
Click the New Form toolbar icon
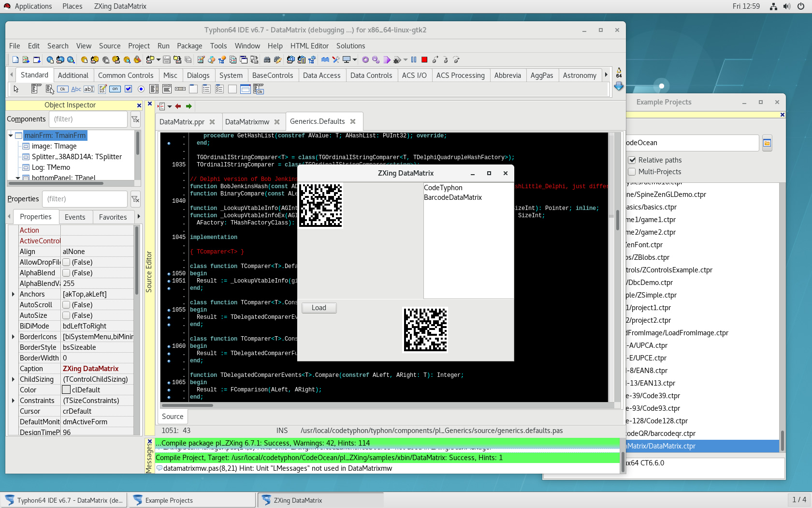tap(36, 60)
